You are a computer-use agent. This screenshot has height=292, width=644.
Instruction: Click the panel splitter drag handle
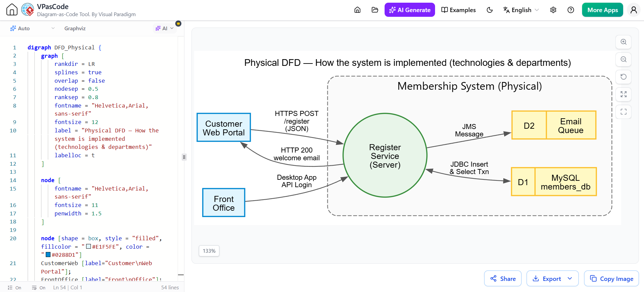point(184,157)
